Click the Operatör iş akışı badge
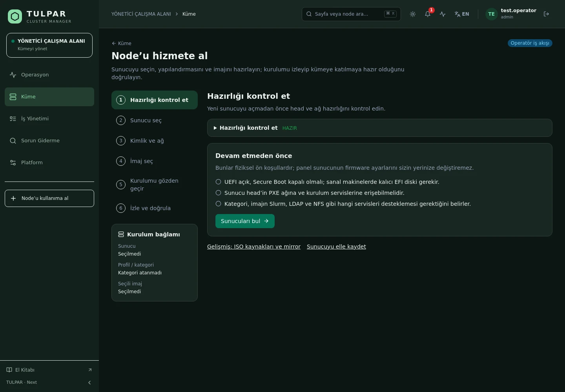 click(530, 43)
